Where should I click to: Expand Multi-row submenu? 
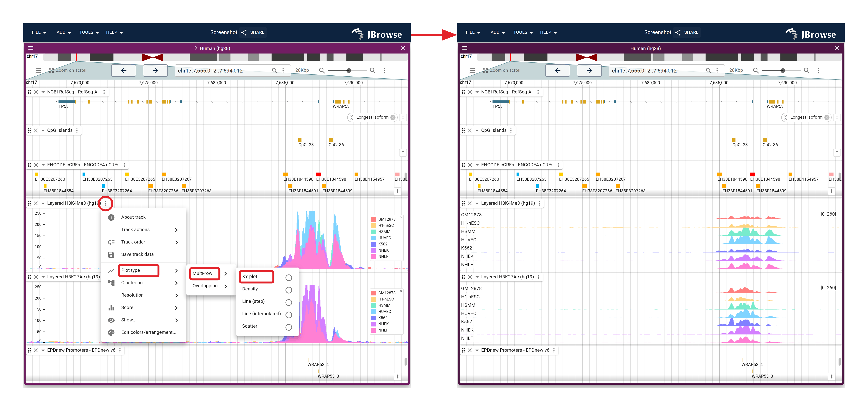[211, 273]
